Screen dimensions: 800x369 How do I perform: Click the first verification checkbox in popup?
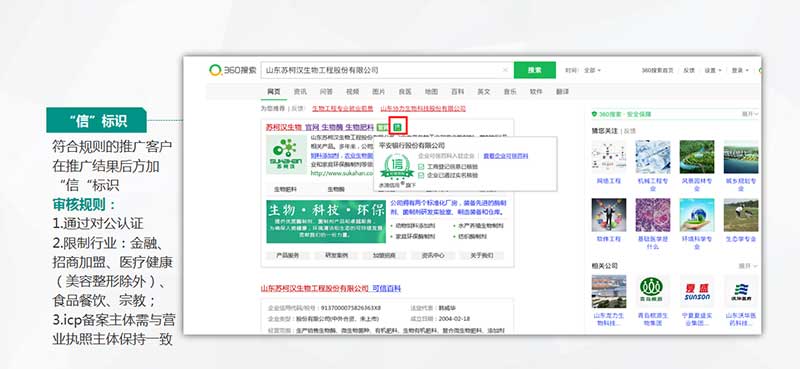421,166
